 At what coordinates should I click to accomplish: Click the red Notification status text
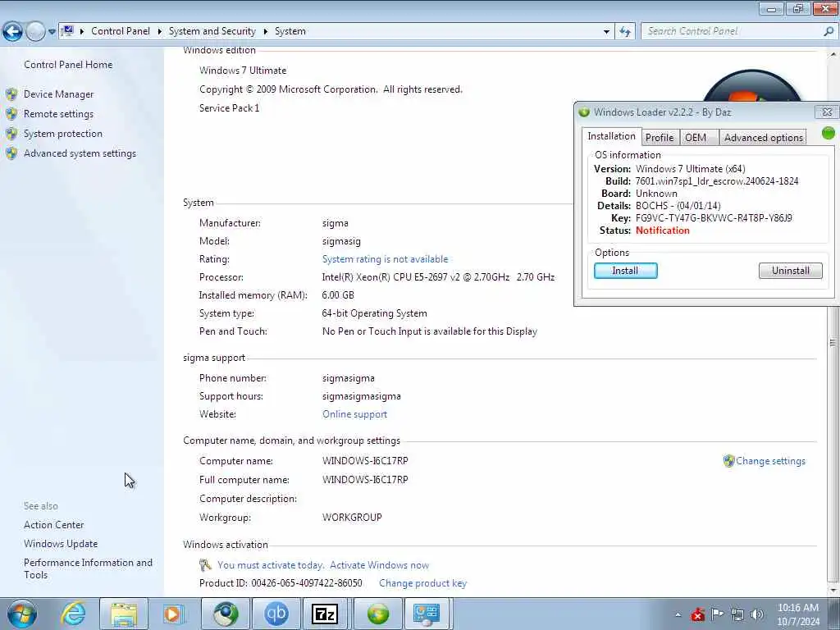(662, 231)
